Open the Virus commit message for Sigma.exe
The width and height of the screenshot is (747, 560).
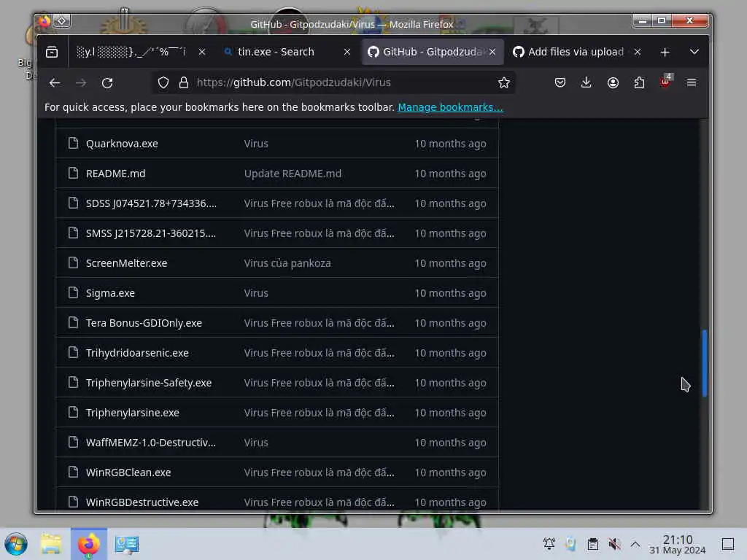click(x=256, y=293)
